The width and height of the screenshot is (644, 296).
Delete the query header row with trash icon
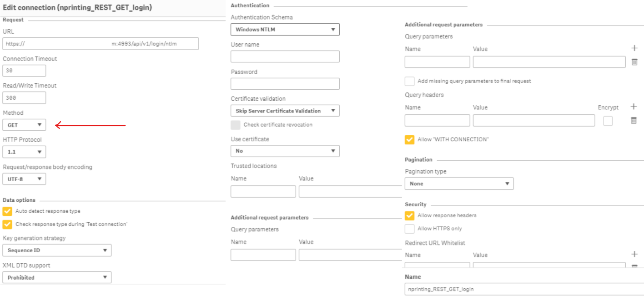click(634, 121)
